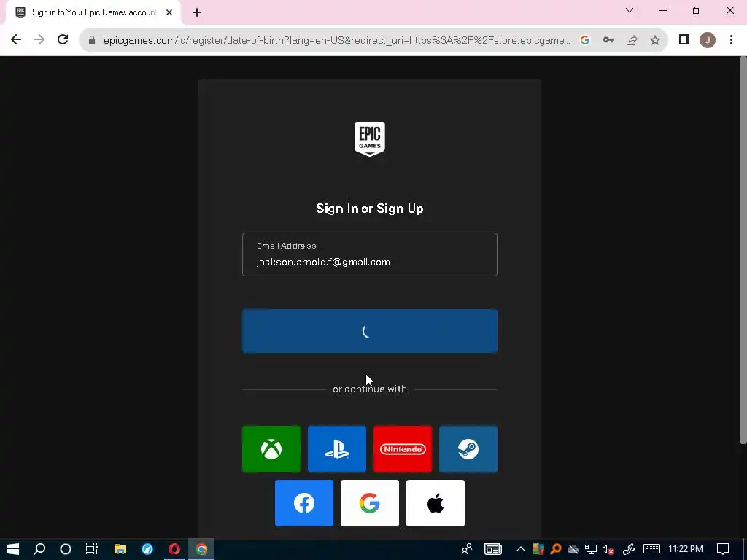Open Windows taskbar search
Image resolution: width=747 pixels, height=560 pixels.
[x=39, y=549]
